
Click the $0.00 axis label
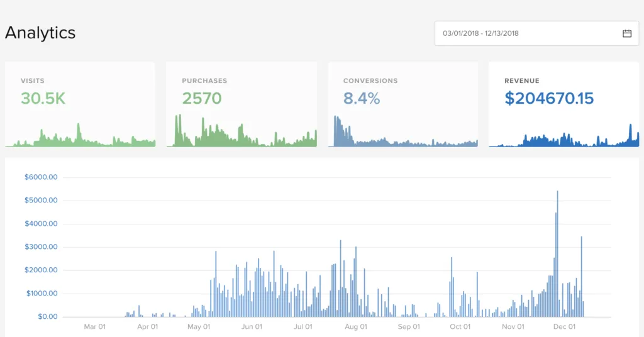point(48,316)
